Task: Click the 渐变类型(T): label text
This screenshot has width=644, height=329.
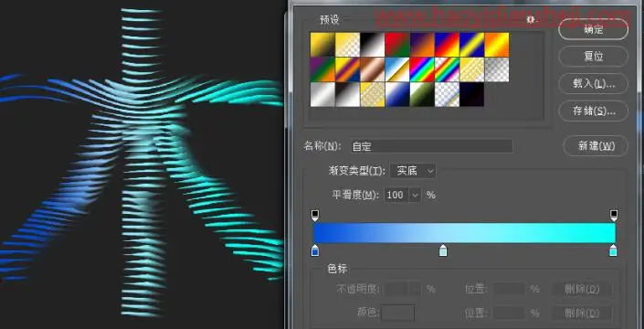Action: (x=357, y=171)
